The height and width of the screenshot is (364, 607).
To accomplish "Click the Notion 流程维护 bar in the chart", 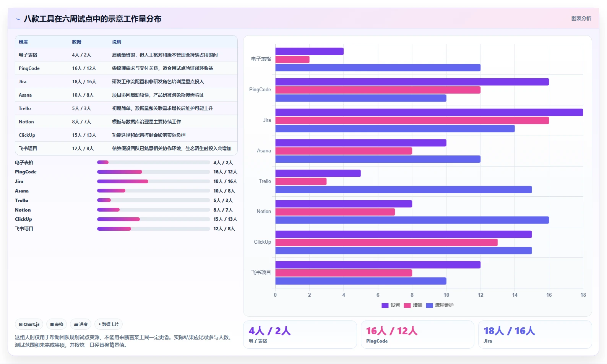I will coord(412,220).
